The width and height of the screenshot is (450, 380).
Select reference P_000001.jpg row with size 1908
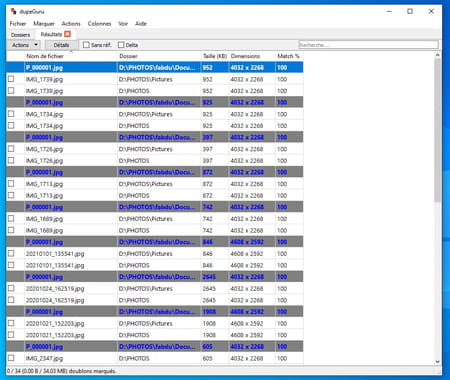155,312
